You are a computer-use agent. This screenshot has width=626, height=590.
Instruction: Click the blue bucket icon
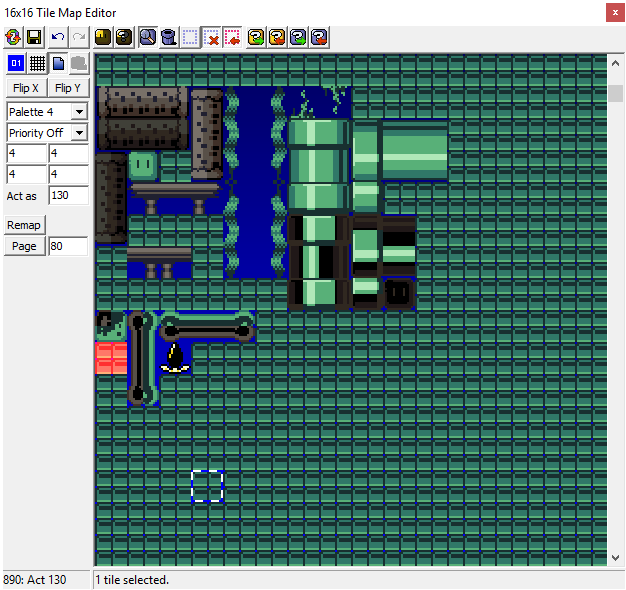(169, 38)
